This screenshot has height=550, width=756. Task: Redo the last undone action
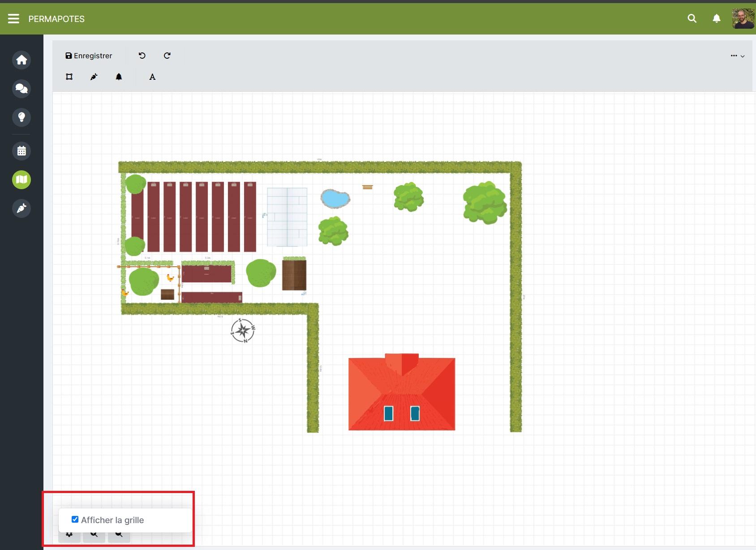(167, 56)
